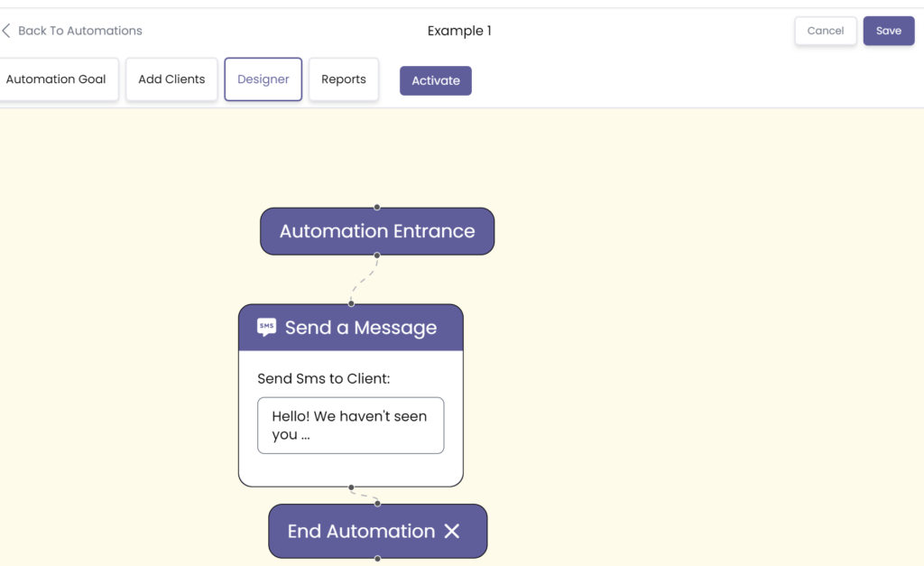Click the SMS speech bubble icon
The image size is (924, 566).
(x=266, y=327)
